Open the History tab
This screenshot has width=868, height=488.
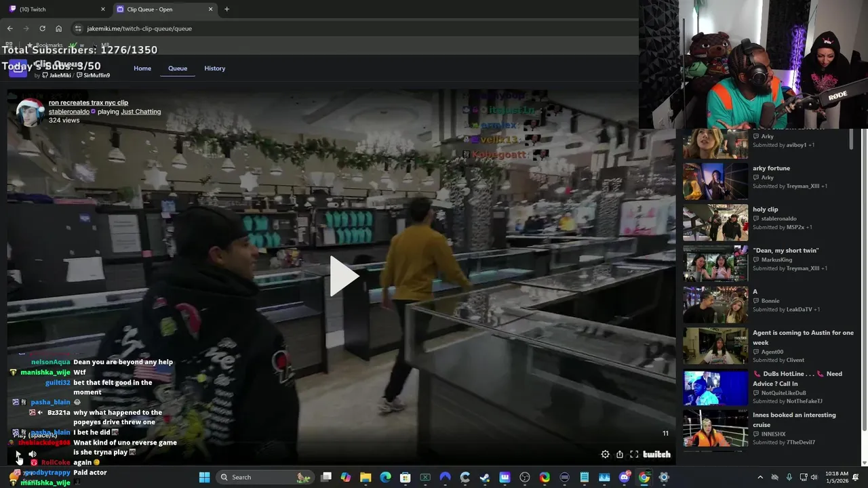point(215,68)
